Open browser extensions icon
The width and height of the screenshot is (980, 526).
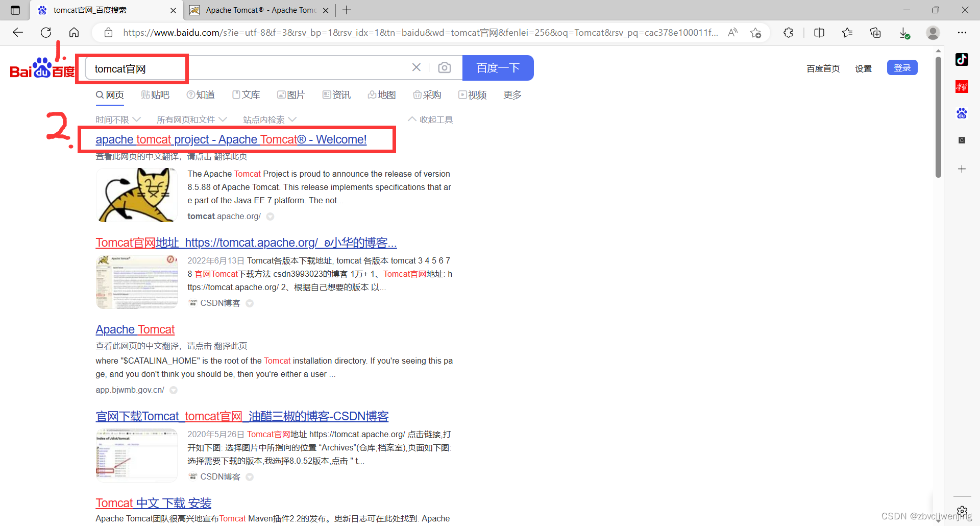click(788, 33)
